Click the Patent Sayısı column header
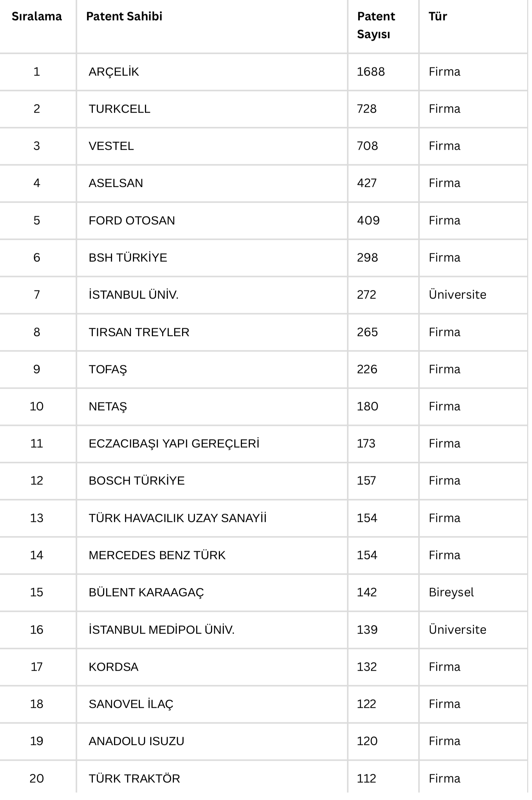 click(376, 25)
